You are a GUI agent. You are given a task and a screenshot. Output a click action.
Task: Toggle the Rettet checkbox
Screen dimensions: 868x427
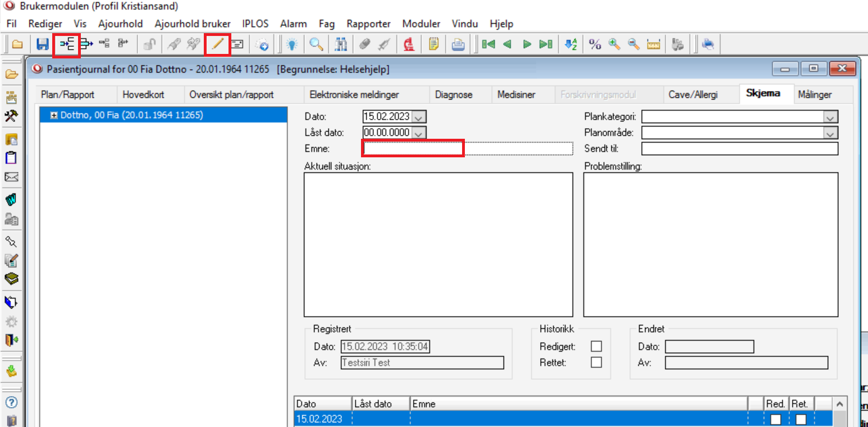[596, 362]
